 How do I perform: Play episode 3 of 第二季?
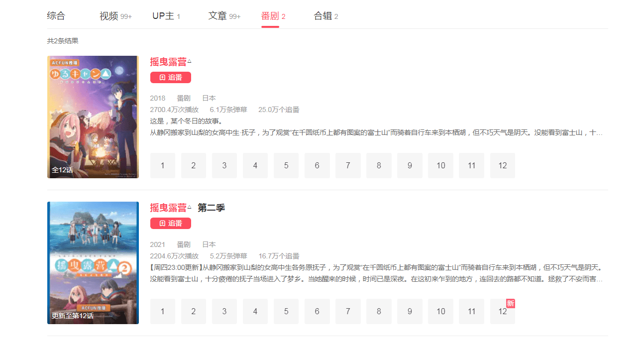click(224, 311)
